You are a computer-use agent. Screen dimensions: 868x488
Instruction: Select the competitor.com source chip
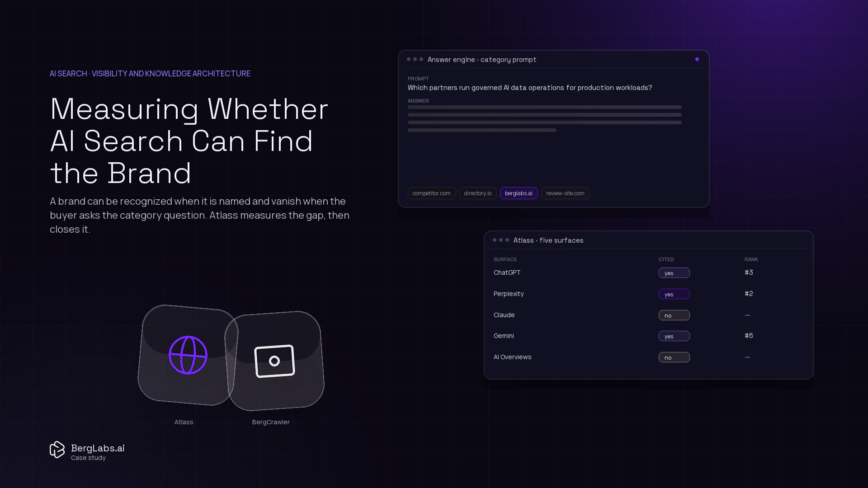tap(432, 193)
